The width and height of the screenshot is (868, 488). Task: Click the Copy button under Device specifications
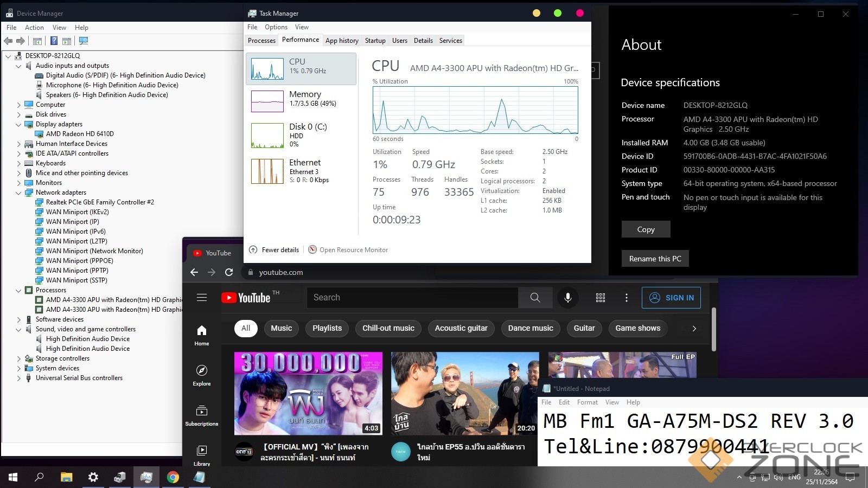[x=646, y=229]
